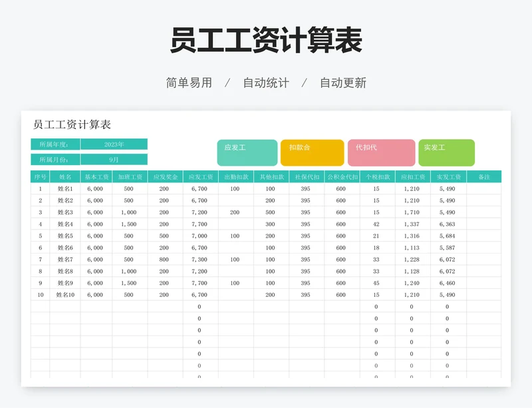Select the 实发工资 column header

[448, 176]
